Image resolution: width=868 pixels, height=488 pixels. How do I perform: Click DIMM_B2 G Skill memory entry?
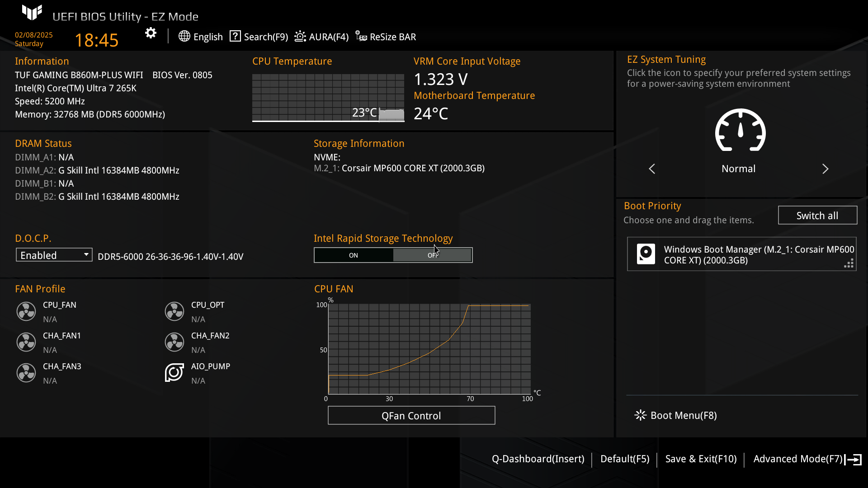[97, 197]
